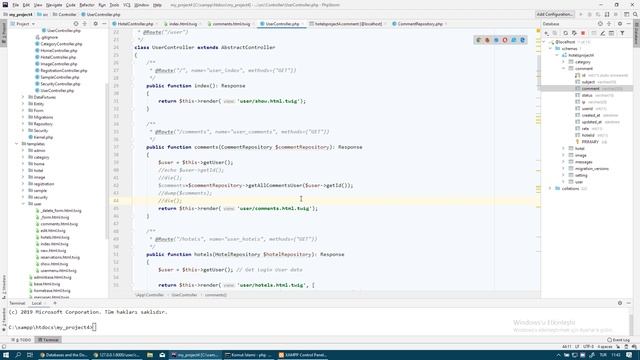Hide the Project panel with minimize icon
The width and height of the screenshot is (640, 360).
click(x=104, y=24)
